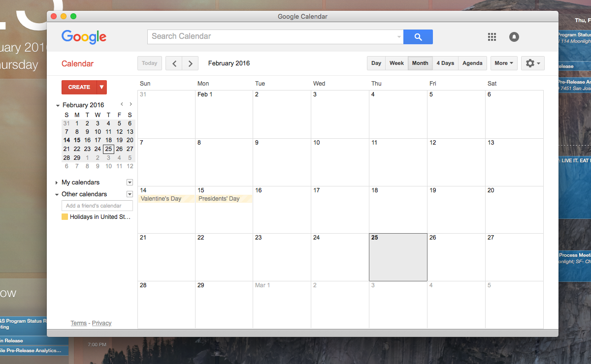Screen dimensions: 591x364
Task: Switch to Week view
Action: pos(396,63)
